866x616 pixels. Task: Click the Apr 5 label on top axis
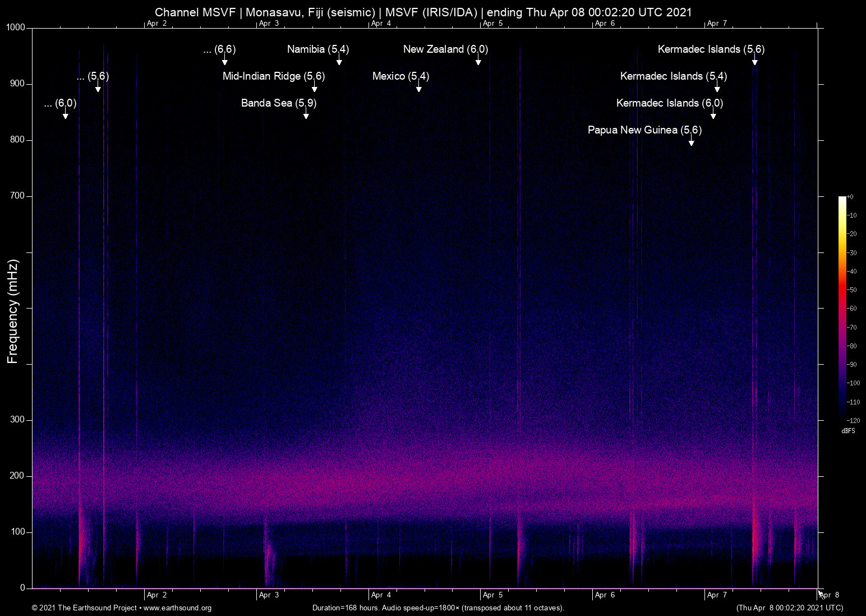pos(491,24)
